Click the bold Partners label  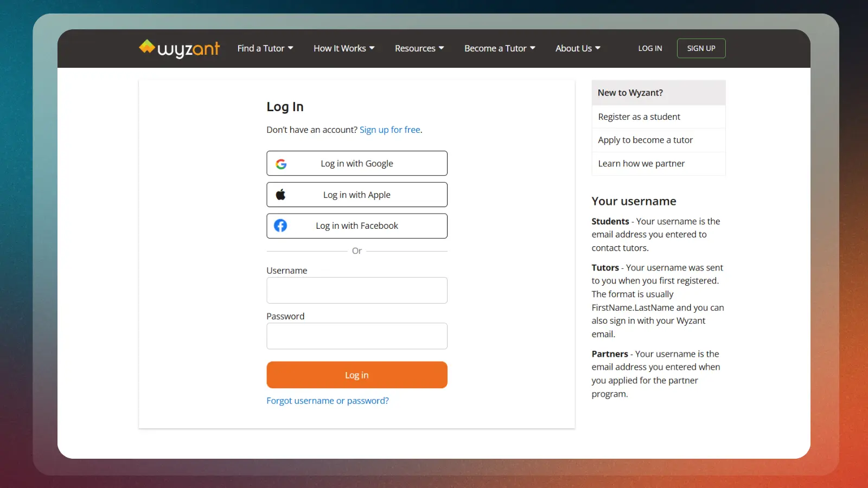pyautogui.click(x=610, y=354)
